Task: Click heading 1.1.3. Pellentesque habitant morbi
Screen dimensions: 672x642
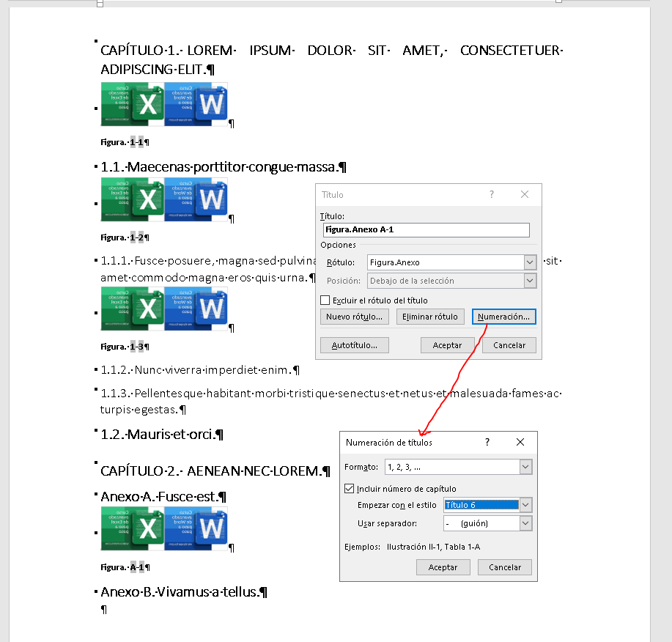Action: [x=331, y=401]
